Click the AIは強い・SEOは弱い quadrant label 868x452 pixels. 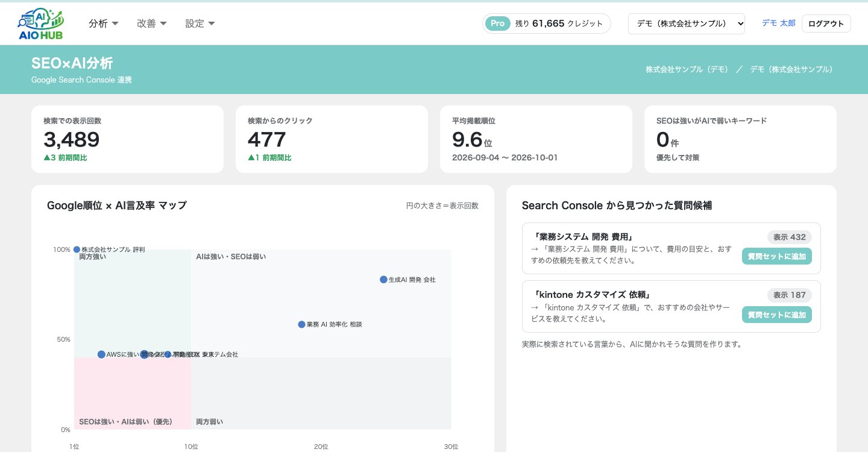(x=231, y=257)
